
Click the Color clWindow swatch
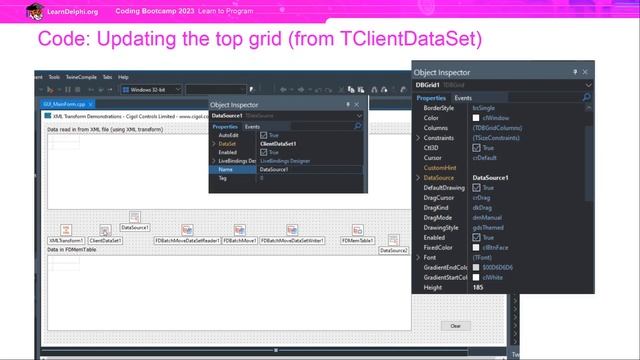[476, 118]
